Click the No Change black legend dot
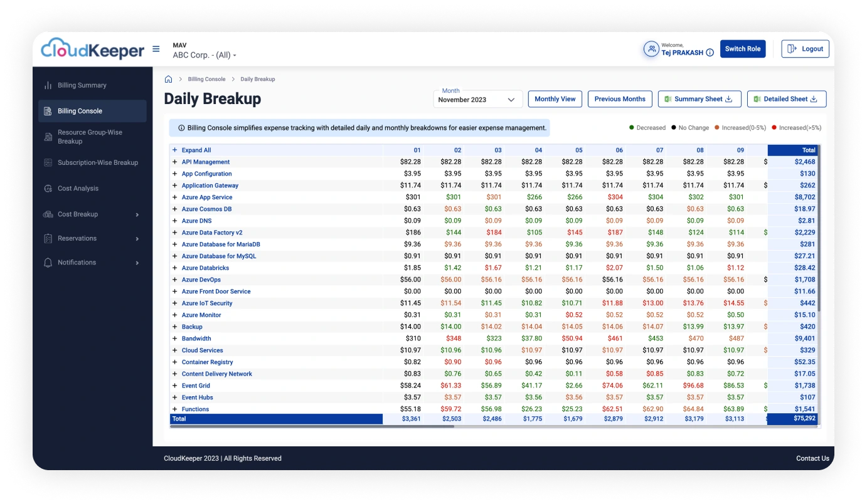The image size is (867, 504). coord(673,128)
